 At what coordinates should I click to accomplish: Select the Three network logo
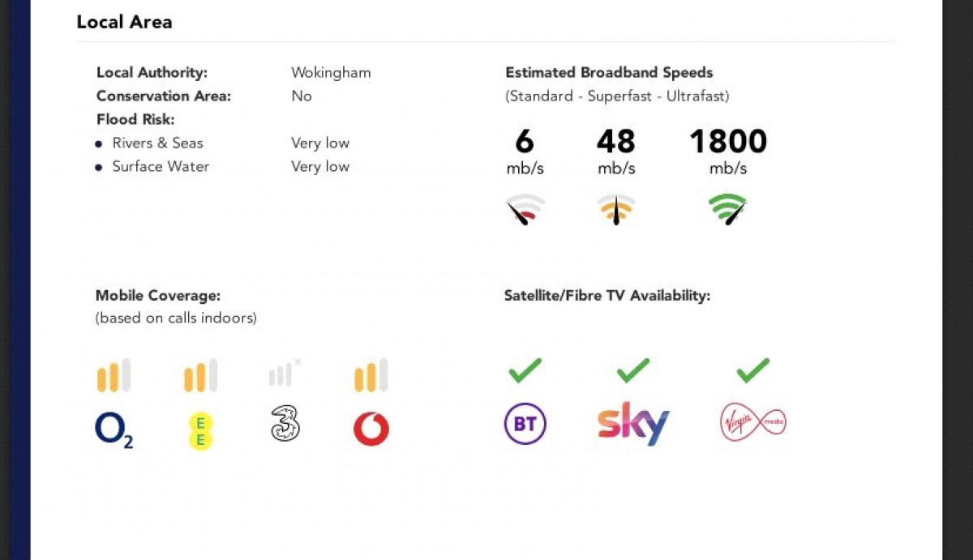(285, 424)
